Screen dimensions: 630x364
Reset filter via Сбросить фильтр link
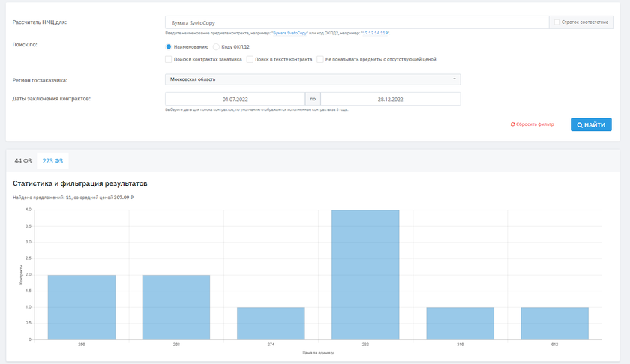pos(532,124)
